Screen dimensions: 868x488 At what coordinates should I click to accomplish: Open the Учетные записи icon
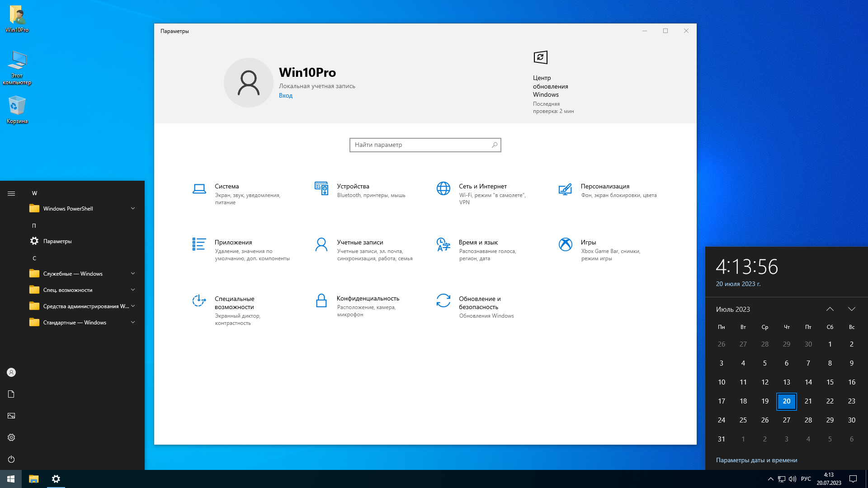321,244
